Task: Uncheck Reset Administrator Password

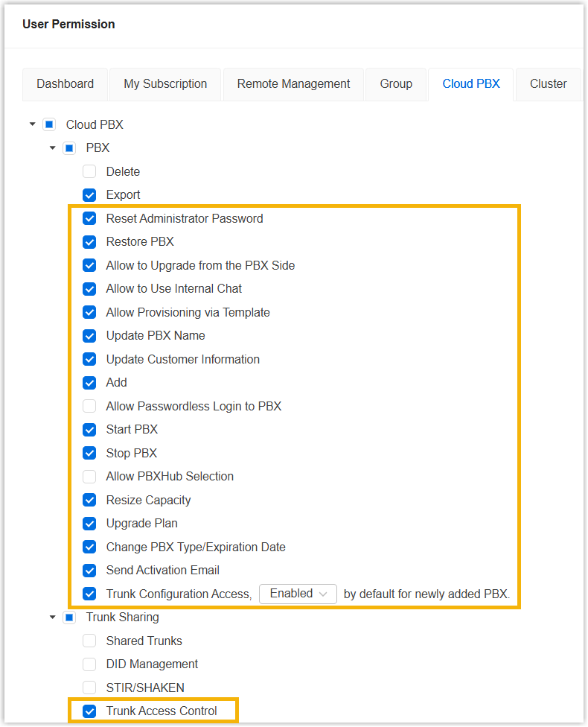Action: pos(89,219)
